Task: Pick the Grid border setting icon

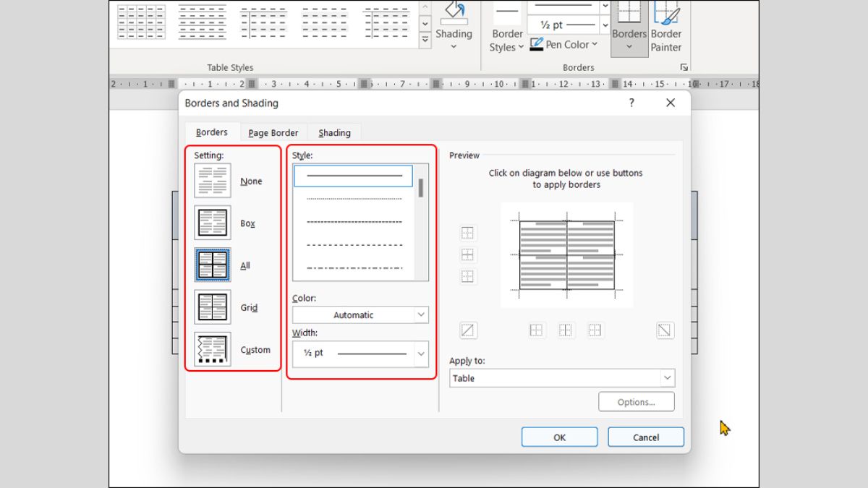Action: (x=213, y=307)
